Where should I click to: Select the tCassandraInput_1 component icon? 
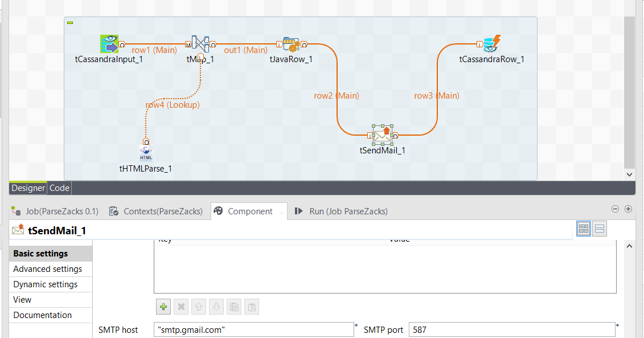(x=109, y=43)
